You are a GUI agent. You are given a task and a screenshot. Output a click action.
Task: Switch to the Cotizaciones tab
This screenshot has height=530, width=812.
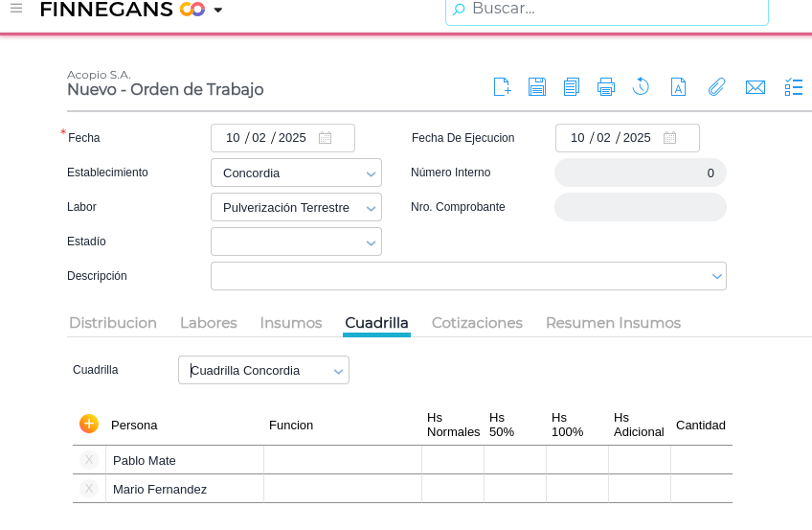[477, 323]
